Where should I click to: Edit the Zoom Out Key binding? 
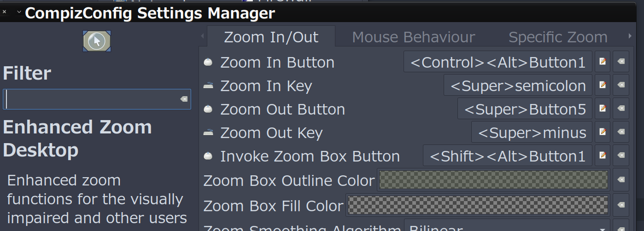point(603,132)
